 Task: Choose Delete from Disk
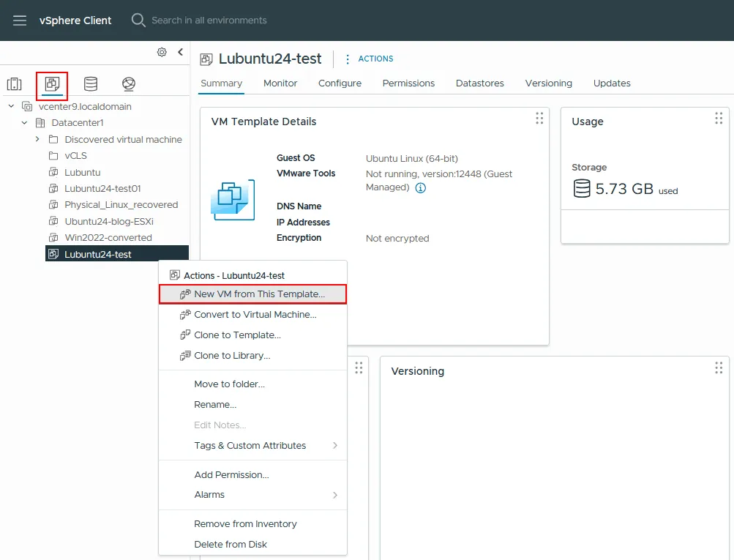coord(252,545)
